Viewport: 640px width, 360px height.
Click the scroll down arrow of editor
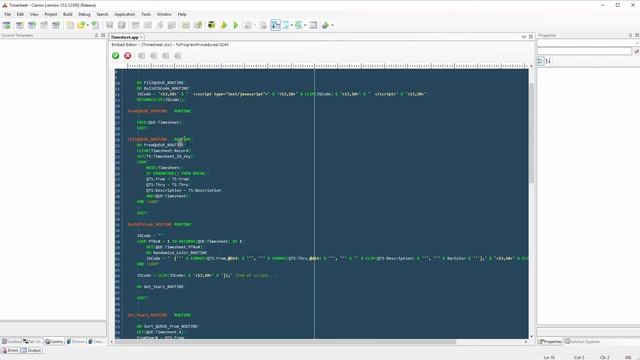tap(531, 336)
